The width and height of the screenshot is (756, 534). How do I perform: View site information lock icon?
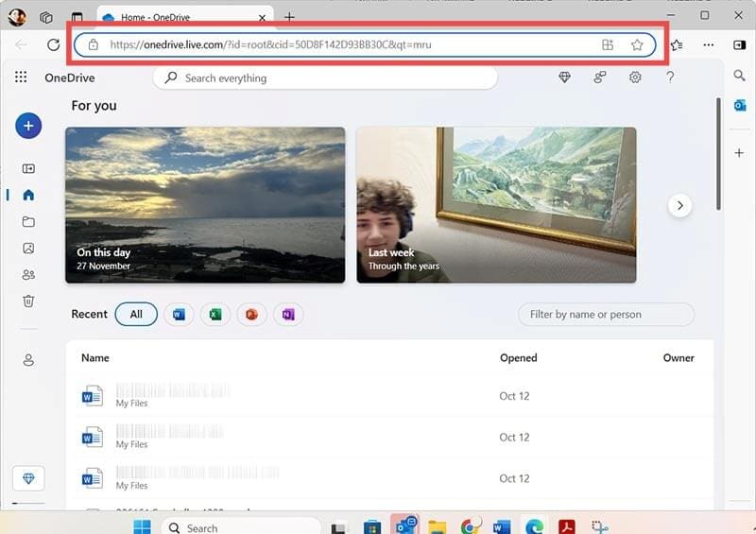click(x=93, y=44)
